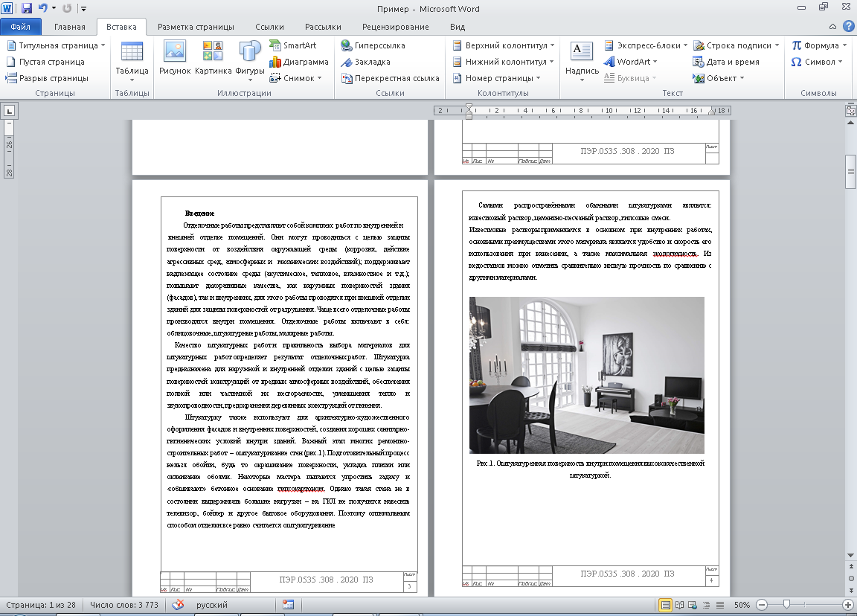Select the interior room photo in the document
This screenshot has height=616, width=857.
[x=586, y=375]
